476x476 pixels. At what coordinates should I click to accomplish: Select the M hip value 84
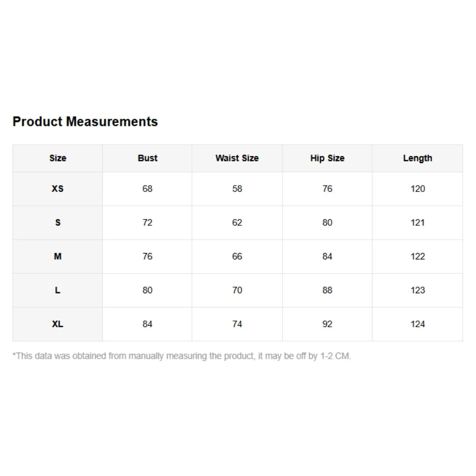(x=327, y=256)
